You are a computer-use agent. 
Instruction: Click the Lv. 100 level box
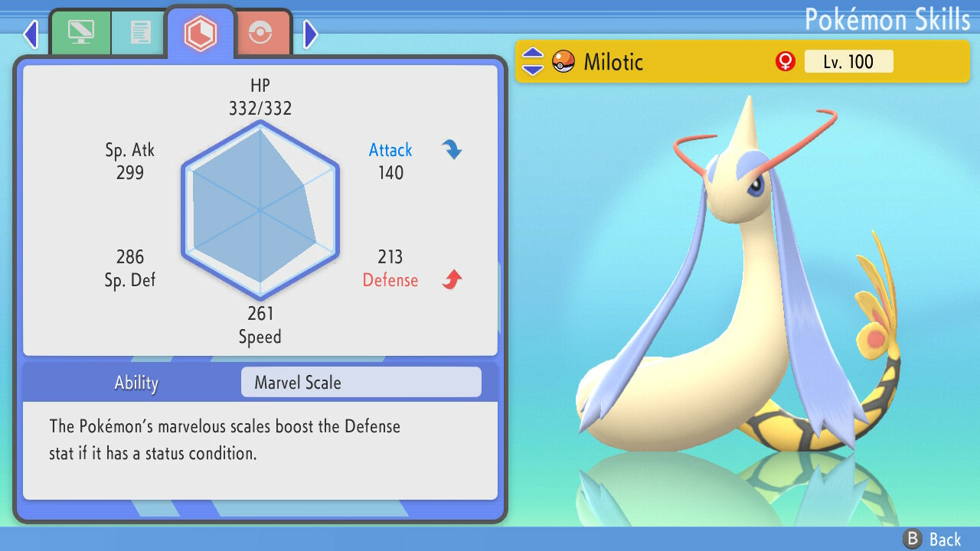coord(848,61)
